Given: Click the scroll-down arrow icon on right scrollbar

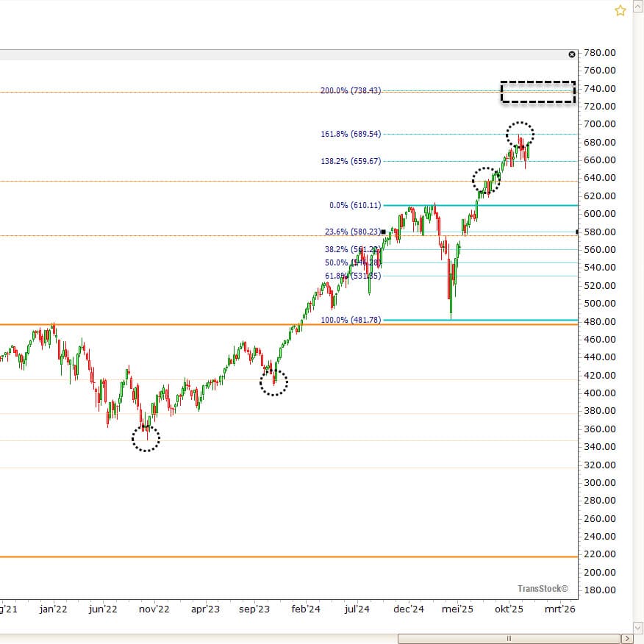Looking at the screenshot, I should coord(637,629).
